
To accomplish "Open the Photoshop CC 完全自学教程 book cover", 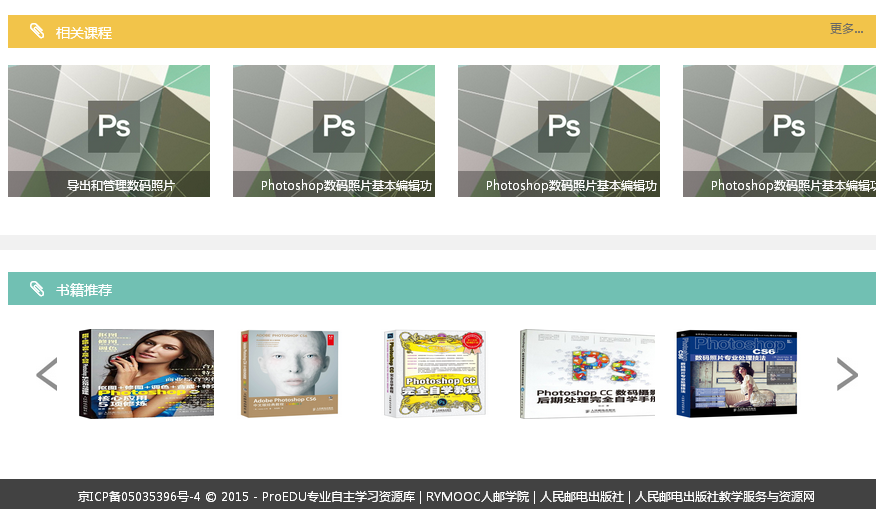I will 435,373.
